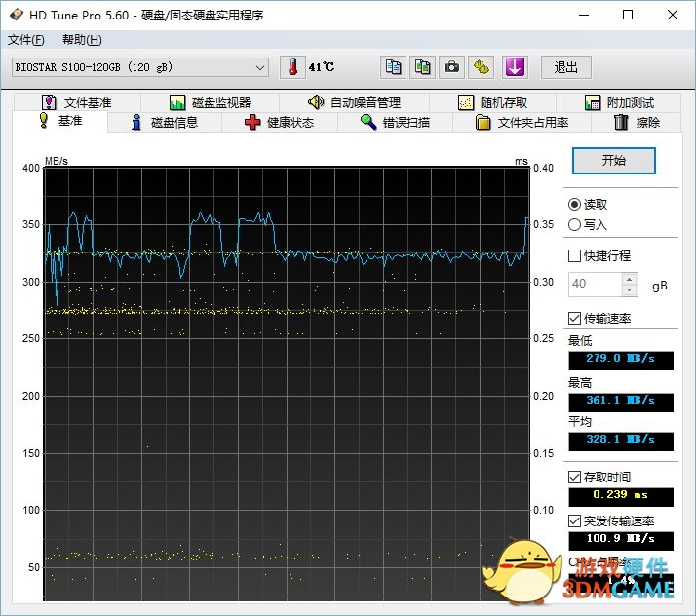Expand the BIOSTAR S100-120GB drive dropdown
696x616 pixels.
[260, 67]
